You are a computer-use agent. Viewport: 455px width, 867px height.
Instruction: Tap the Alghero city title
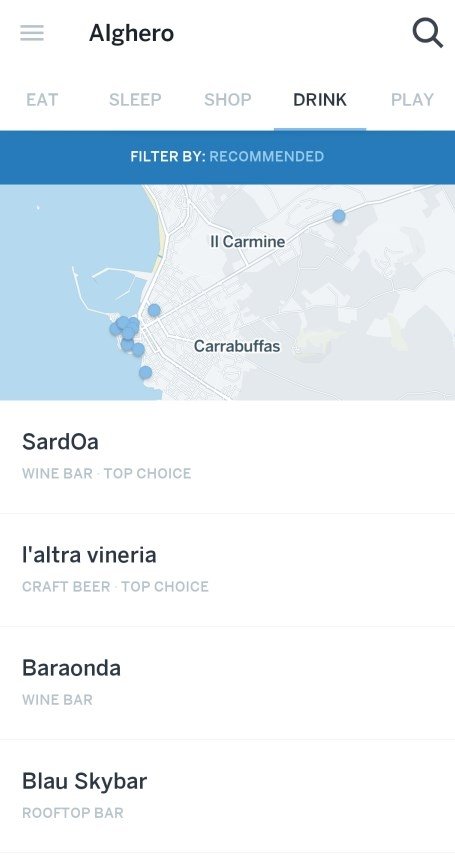point(132,33)
